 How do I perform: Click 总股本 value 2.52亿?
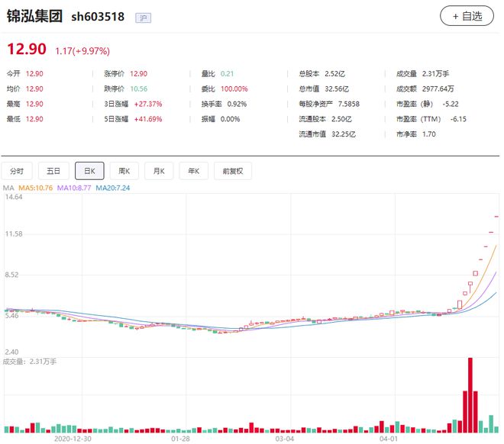334,74
